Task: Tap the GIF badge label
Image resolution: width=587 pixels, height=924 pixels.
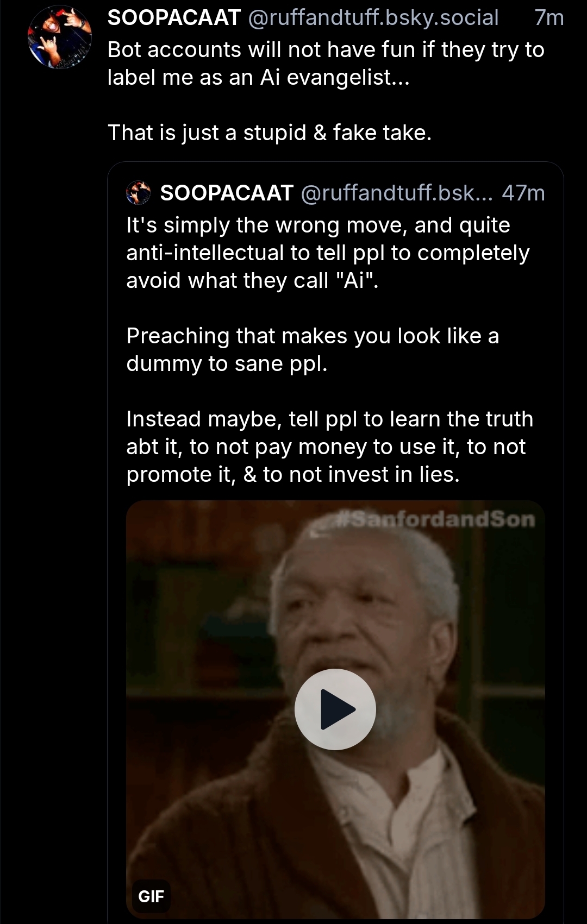Action: pyautogui.click(x=151, y=896)
